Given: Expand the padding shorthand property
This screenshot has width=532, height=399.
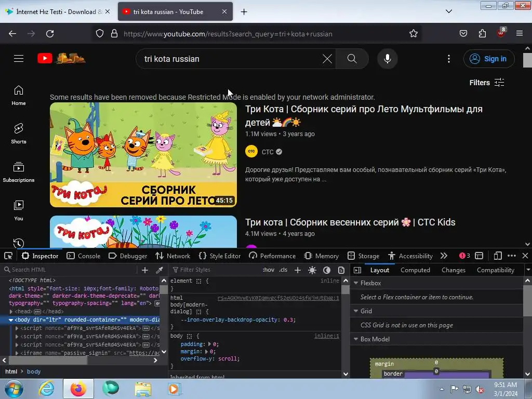Looking at the screenshot, I should click(x=209, y=344).
